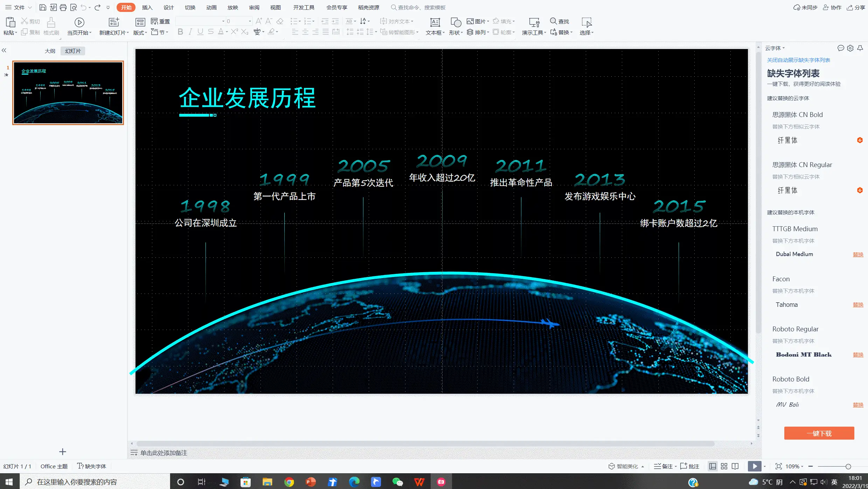Start slideshow from current slide icon
Image resolution: width=868 pixels, height=489 pixels.
(79, 22)
